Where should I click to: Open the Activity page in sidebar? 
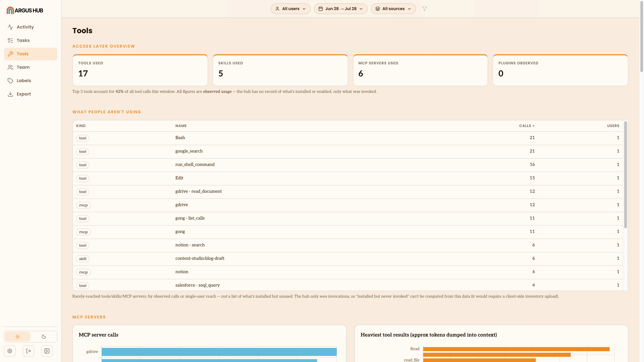pos(31,27)
